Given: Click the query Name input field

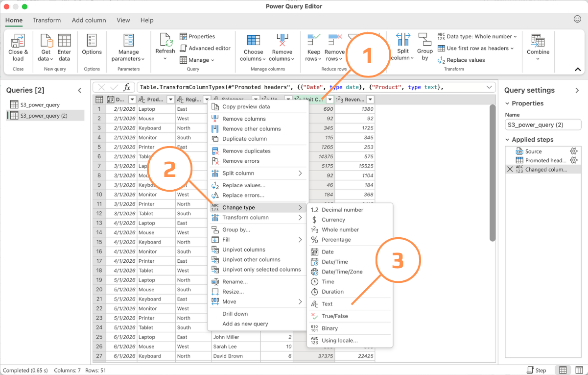Looking at the screenshot, I should tap(543, 125).
